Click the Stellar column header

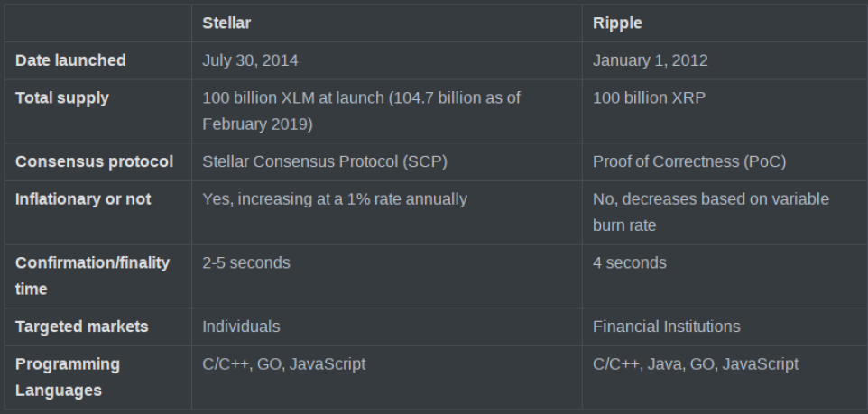[226, 23]
